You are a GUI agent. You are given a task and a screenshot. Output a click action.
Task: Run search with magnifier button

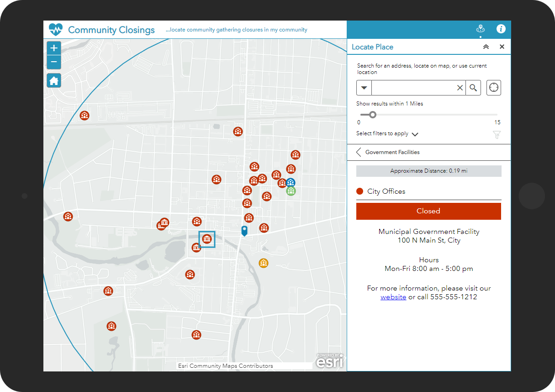473,88
